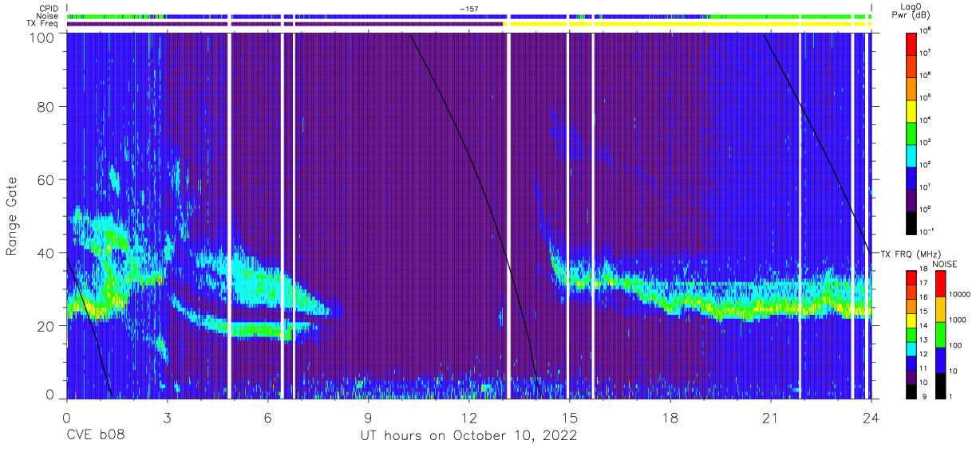Click the 10^4 power colorbar label
Viewport: 980px width, 452px height.
(925, 120)
